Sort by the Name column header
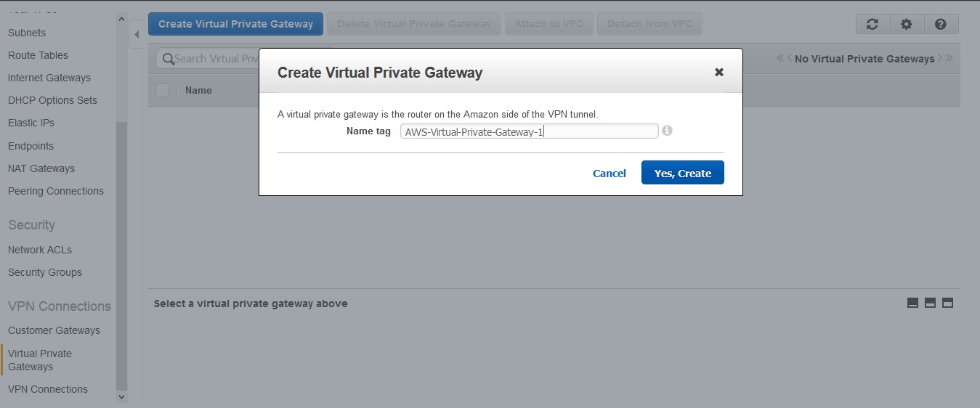The image size is (980, 408). [198, 90]
